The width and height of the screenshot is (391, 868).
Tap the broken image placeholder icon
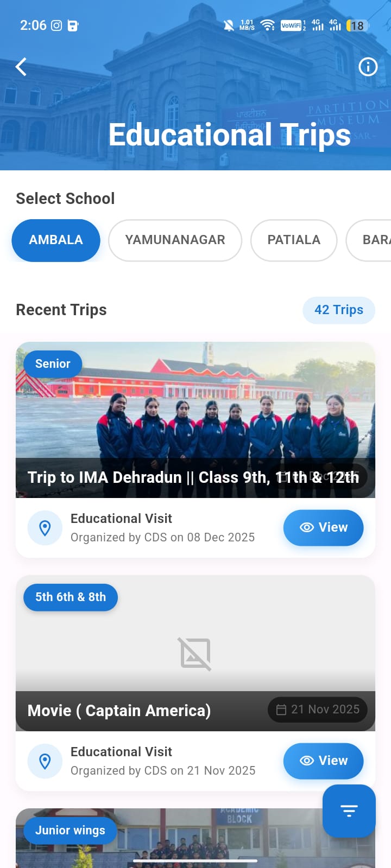195,654
